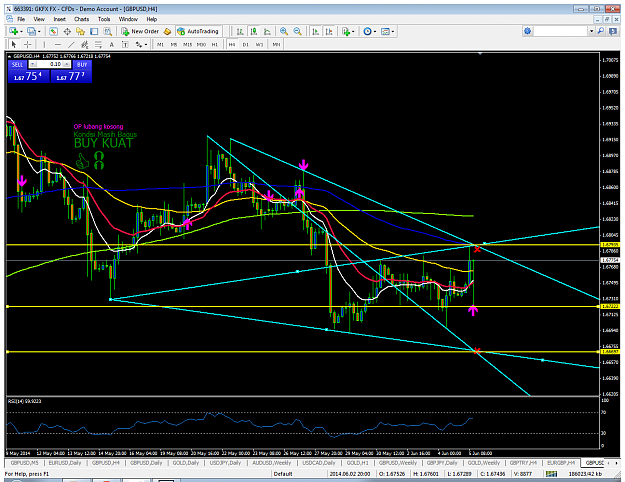
Task: Switch chart to line chart style
Action: point(267,31)
